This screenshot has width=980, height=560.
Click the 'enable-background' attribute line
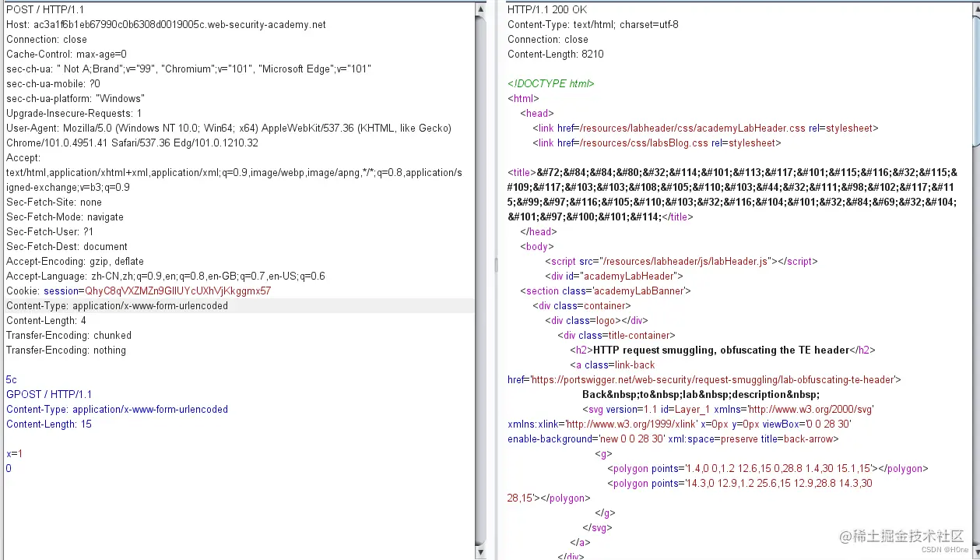click(673, 438)
